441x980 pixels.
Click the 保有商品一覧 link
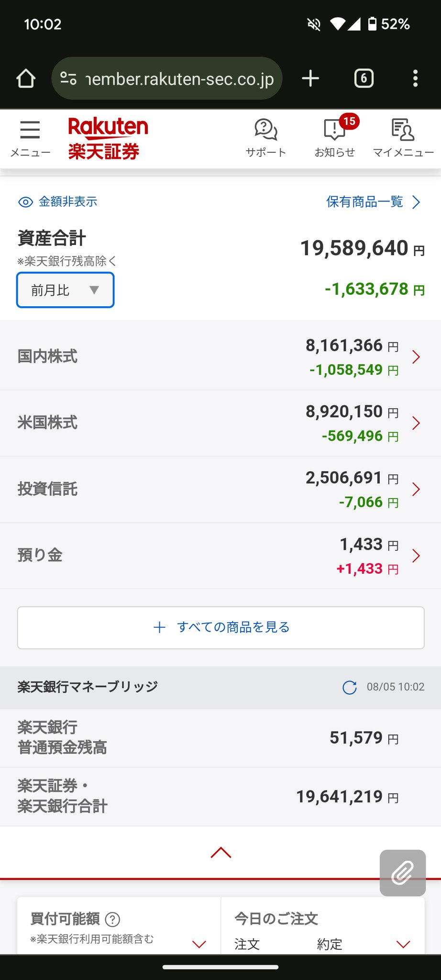pos(373,202)
